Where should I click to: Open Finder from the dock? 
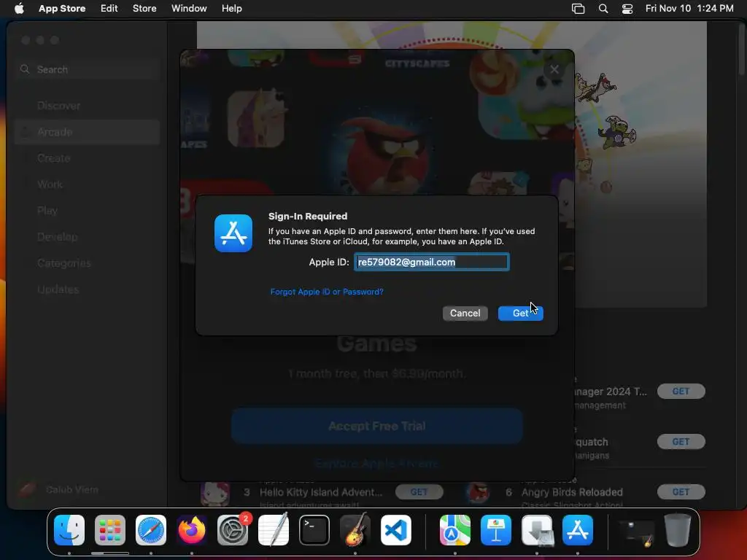click(69, 530)
